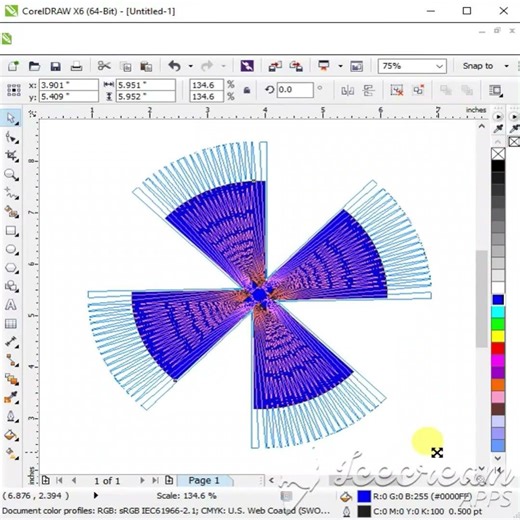Select the Zoom magnifier tool

(11, 174)
